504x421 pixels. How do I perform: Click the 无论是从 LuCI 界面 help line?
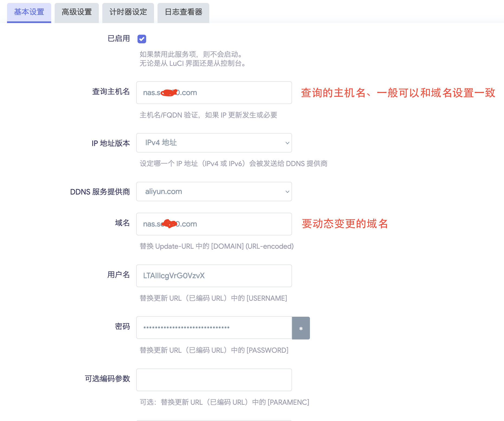coord(193,63)
